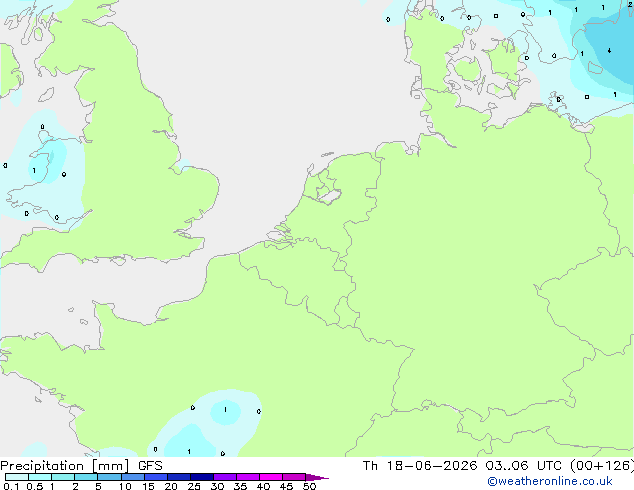The image size is (634, 490).
Task: Open the weatheronline.co.uk copyright link
Action: click(x=550, y=481)
